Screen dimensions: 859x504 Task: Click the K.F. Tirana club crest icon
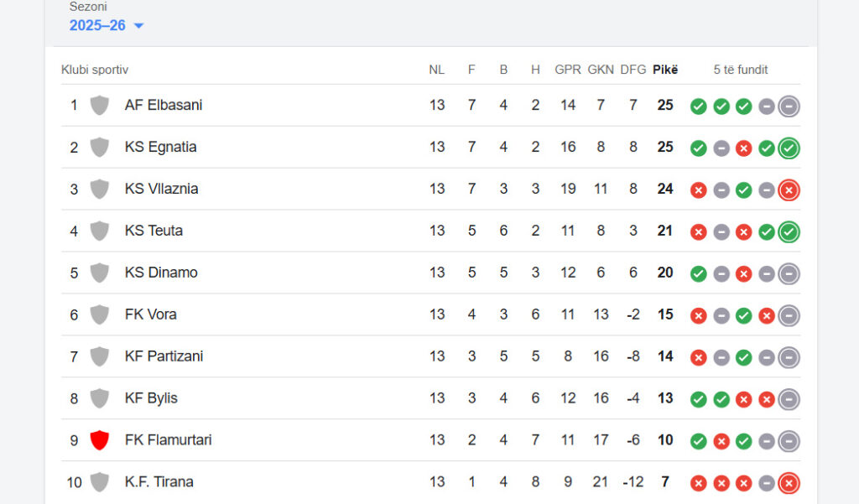pyautogui.click(x=100, y=482)
